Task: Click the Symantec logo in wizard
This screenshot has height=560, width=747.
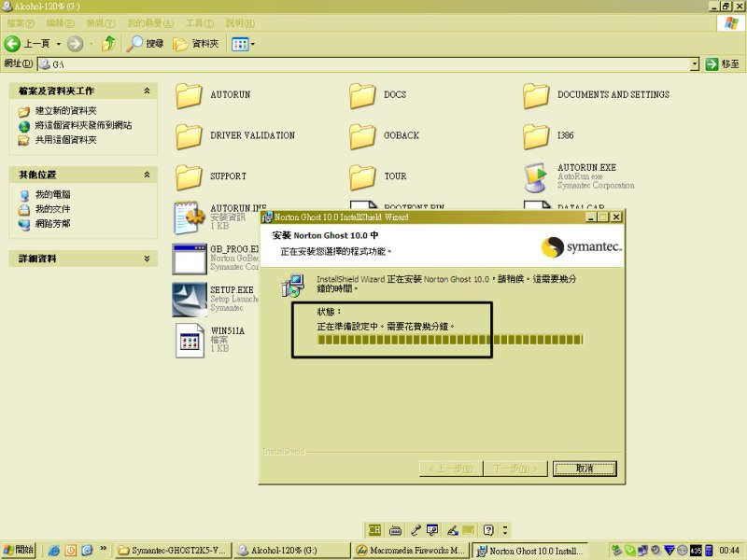Action: click(x=581, y=247)
